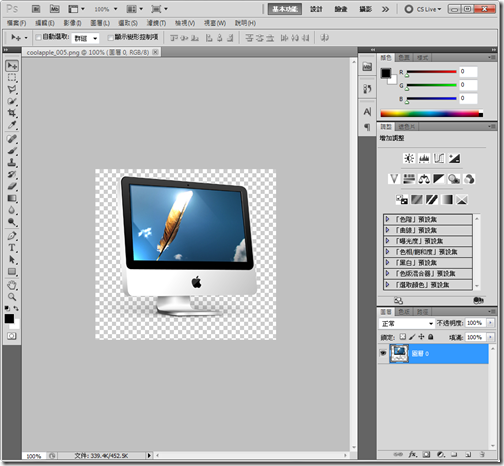Toggle lock position

421,337
